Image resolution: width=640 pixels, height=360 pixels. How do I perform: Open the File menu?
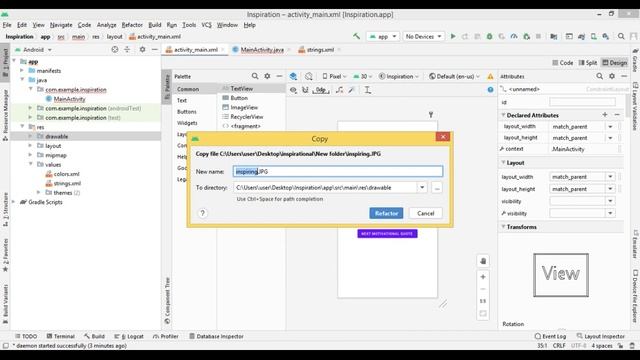coord(7,25)
